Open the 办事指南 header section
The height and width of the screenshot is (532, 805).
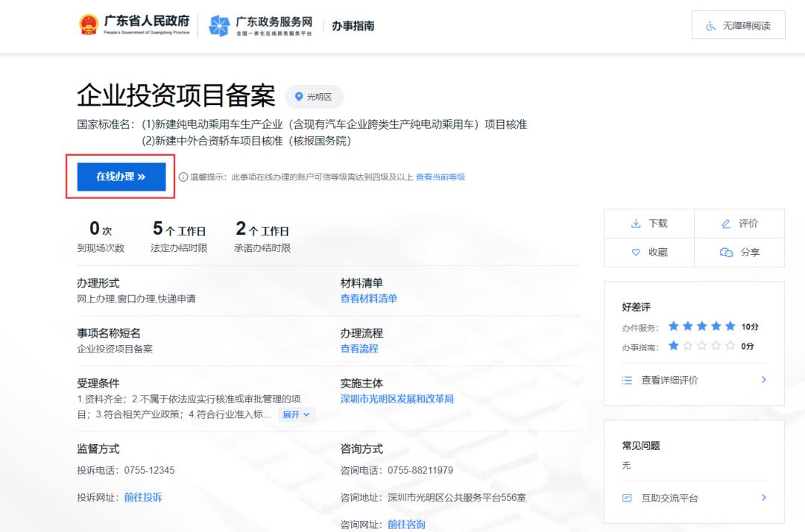coord(353,26)
